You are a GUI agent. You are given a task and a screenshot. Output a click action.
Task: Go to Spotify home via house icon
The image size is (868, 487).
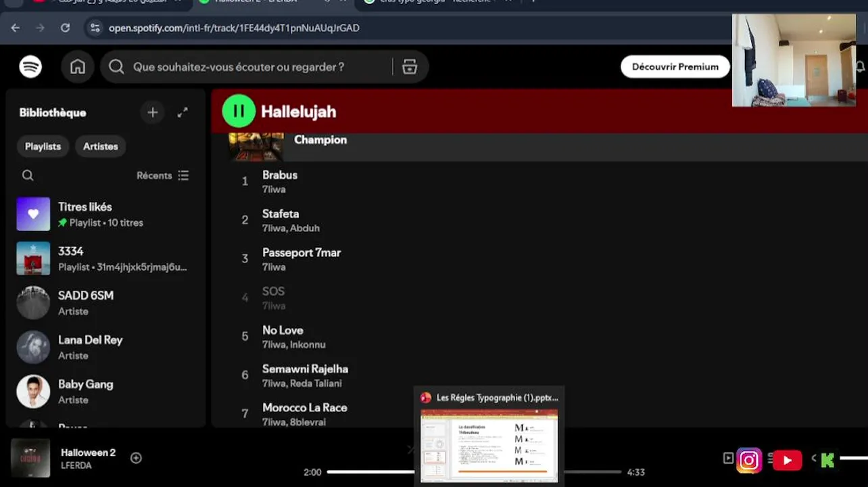[x=78, y=67]
